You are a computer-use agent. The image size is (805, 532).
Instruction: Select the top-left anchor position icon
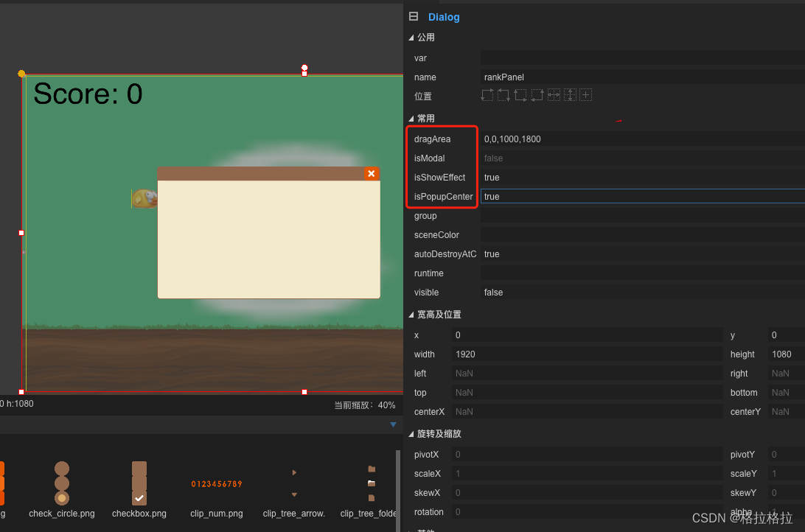(487, 94)
